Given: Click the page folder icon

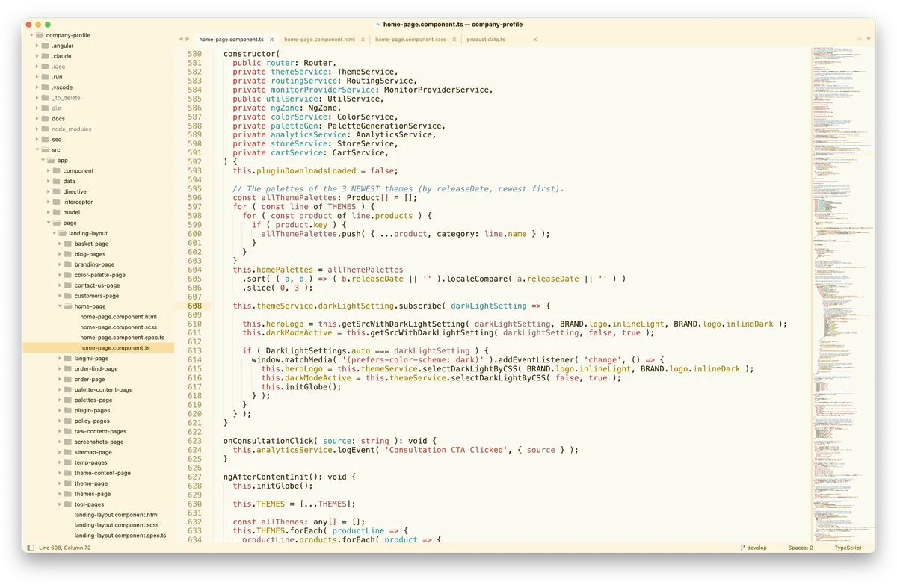Looking at the screenshot, I should coord(56,223).
